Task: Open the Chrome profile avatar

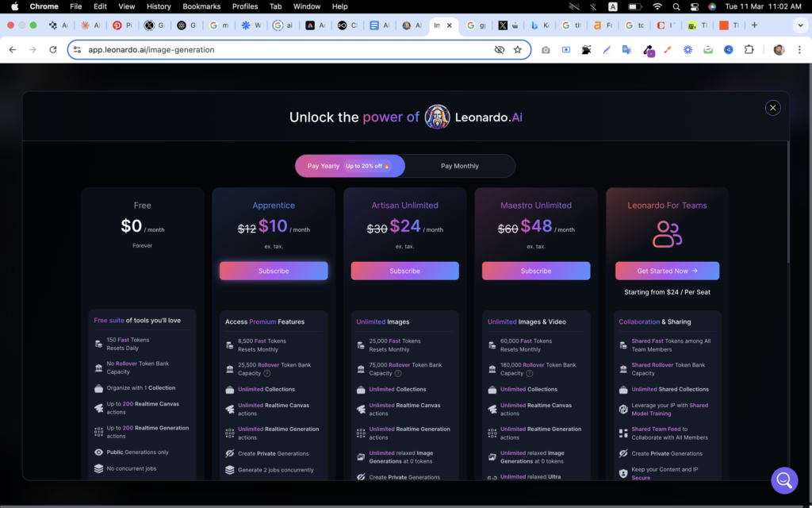Action: tap(779, 50)
